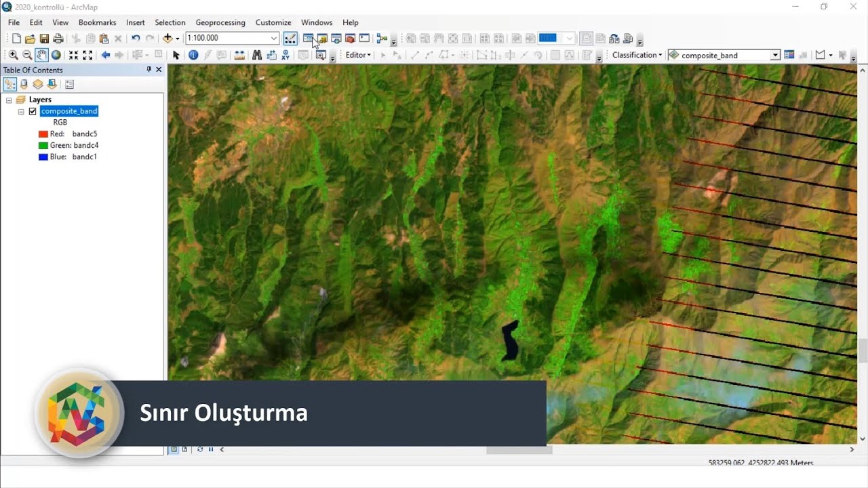Open a map document with the folder icon
Screen dimensions: 868x488
[x=30, y=39]
